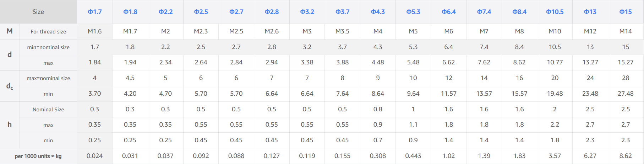
Task: Select the 0.024 weight value cell
Action: tap(95, 156)
